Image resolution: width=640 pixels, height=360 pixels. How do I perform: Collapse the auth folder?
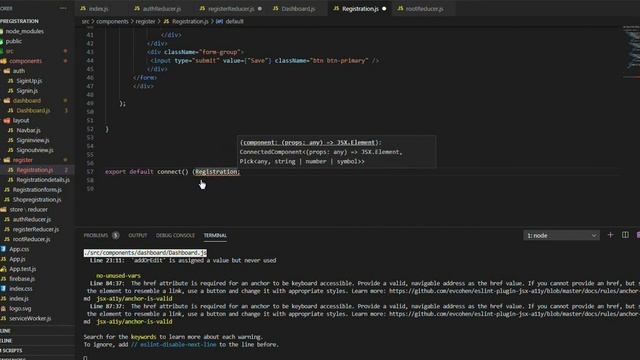19,71
